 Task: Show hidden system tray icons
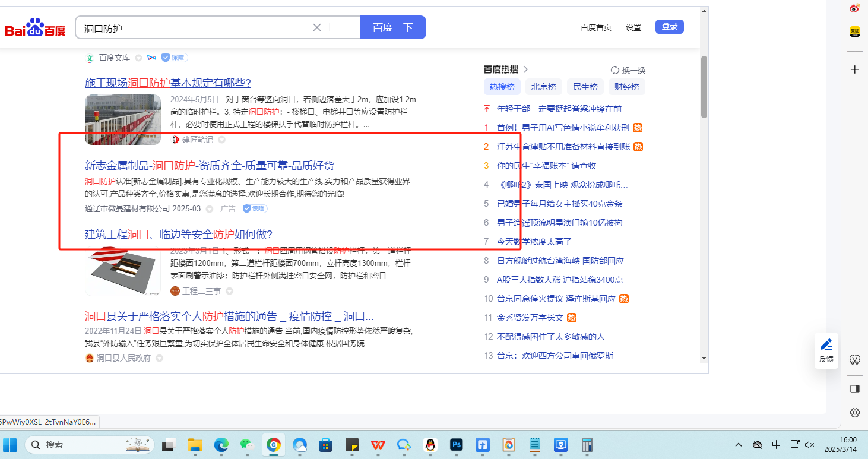tap(739, 445)
